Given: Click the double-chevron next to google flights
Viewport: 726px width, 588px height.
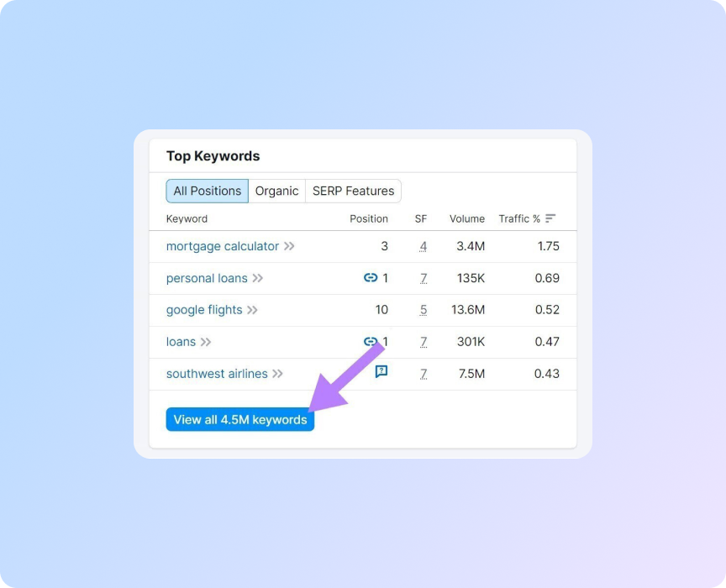Looking at the screenshot, I should click(x=254, y=310).
